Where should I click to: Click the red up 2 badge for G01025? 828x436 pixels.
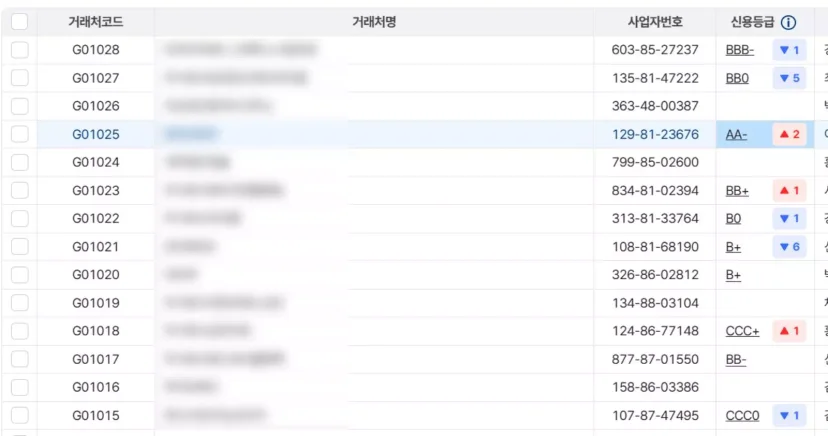789,134
